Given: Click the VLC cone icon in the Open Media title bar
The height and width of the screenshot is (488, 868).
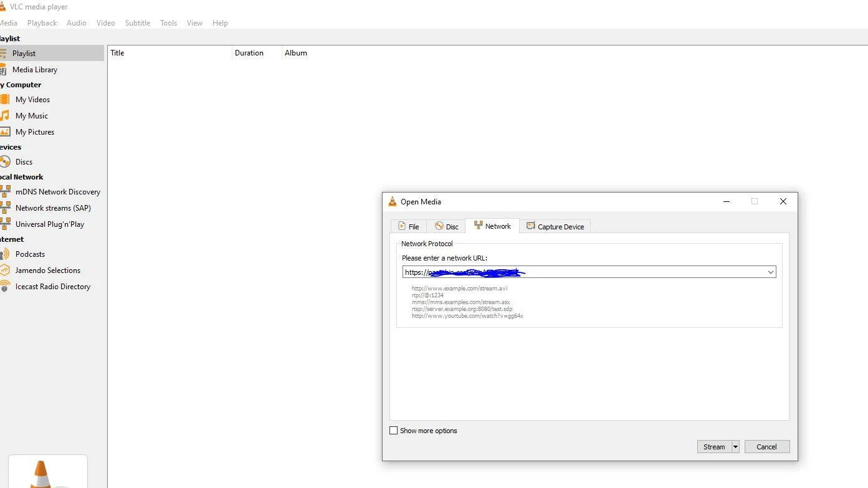Looking at the screenshot, I should click(393, 201).
